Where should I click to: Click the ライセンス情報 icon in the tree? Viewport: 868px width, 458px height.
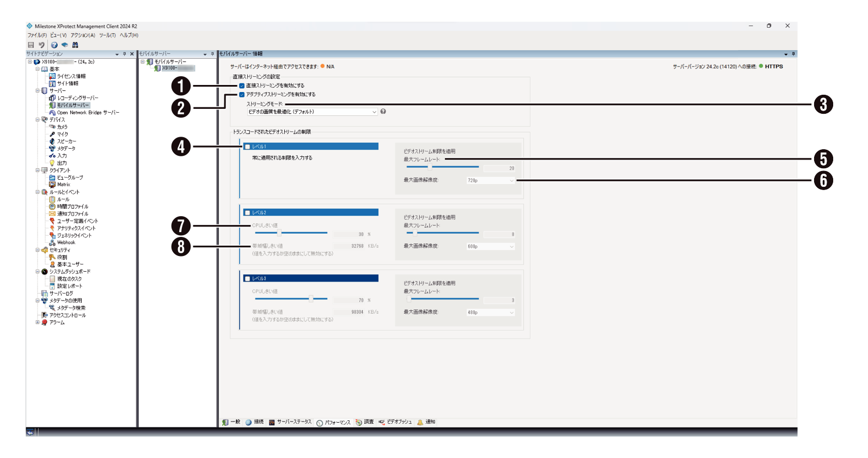coord(52,76)
